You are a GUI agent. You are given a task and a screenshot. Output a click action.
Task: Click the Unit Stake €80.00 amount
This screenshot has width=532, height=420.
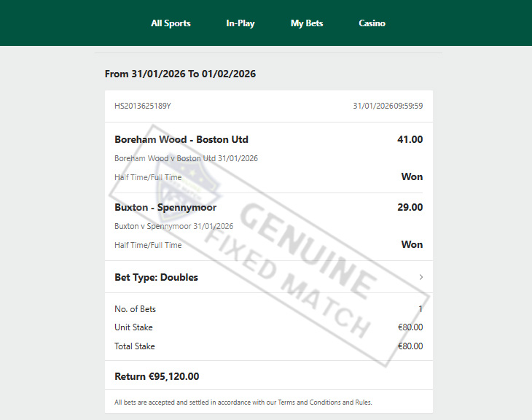click(x=410, y=327)
